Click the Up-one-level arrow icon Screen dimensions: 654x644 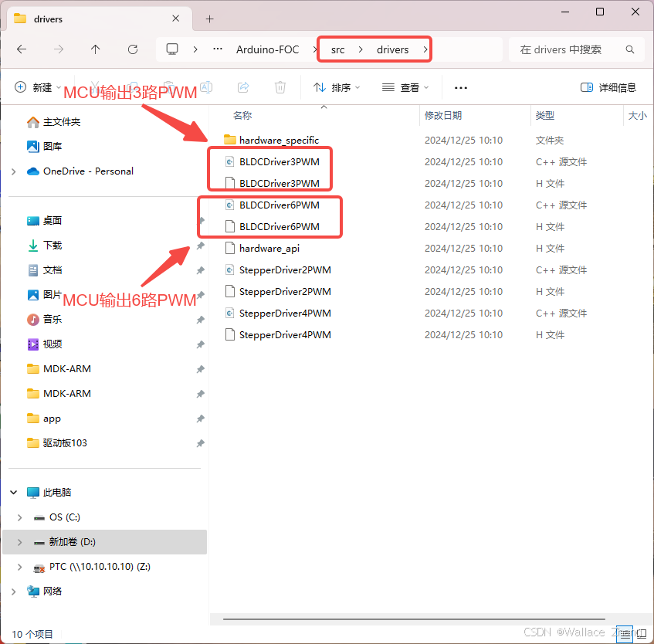93,49
